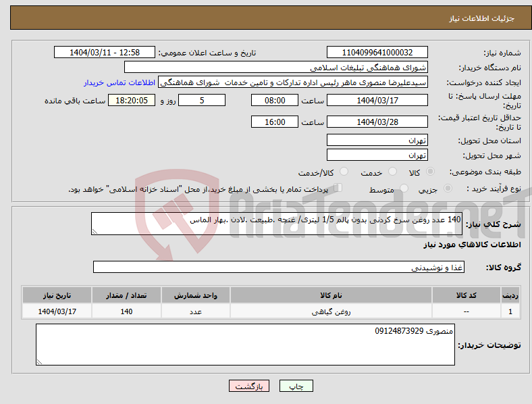The image size is (532, 404).
Task: Click the کد کالا column header
Action: [467, 295]
